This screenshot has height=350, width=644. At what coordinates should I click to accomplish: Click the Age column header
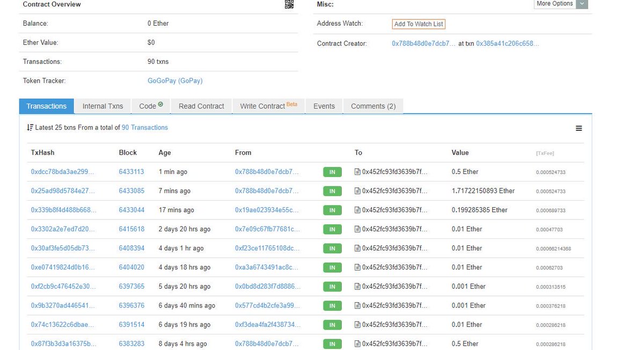click(165, 153)
